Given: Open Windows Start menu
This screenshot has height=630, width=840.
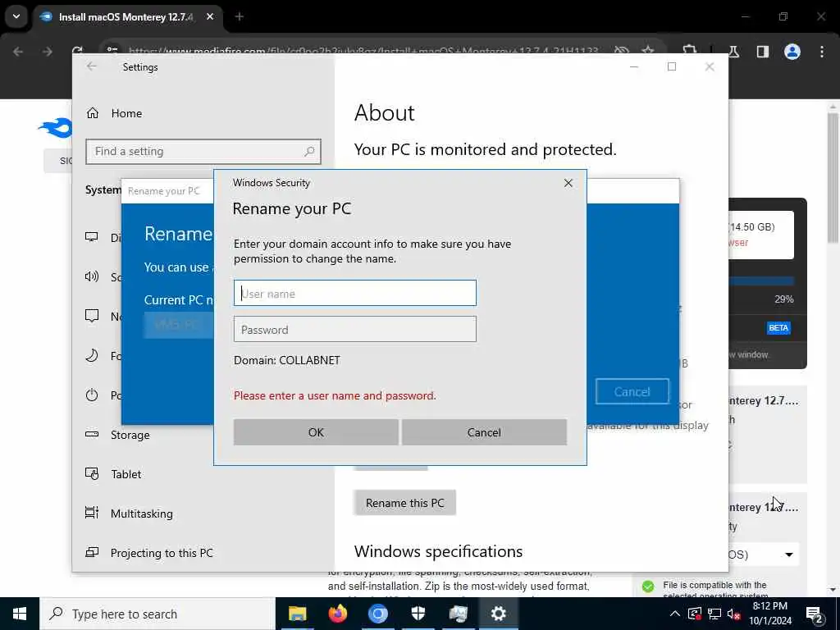Looking at the screenshot, I should coord(20,614).
